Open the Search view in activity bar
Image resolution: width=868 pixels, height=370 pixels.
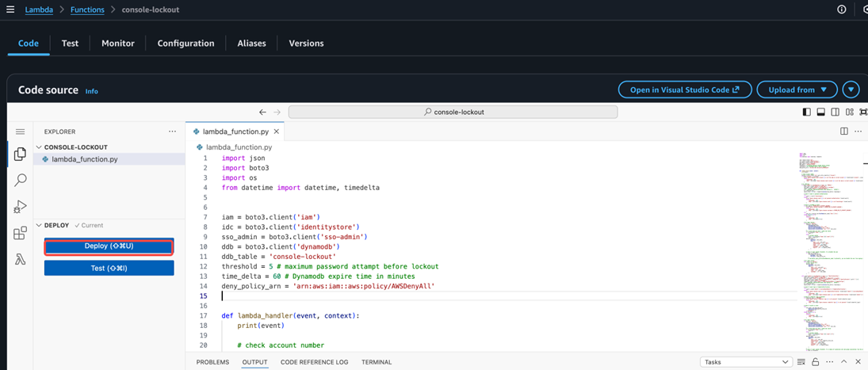[x=21, y=181]
